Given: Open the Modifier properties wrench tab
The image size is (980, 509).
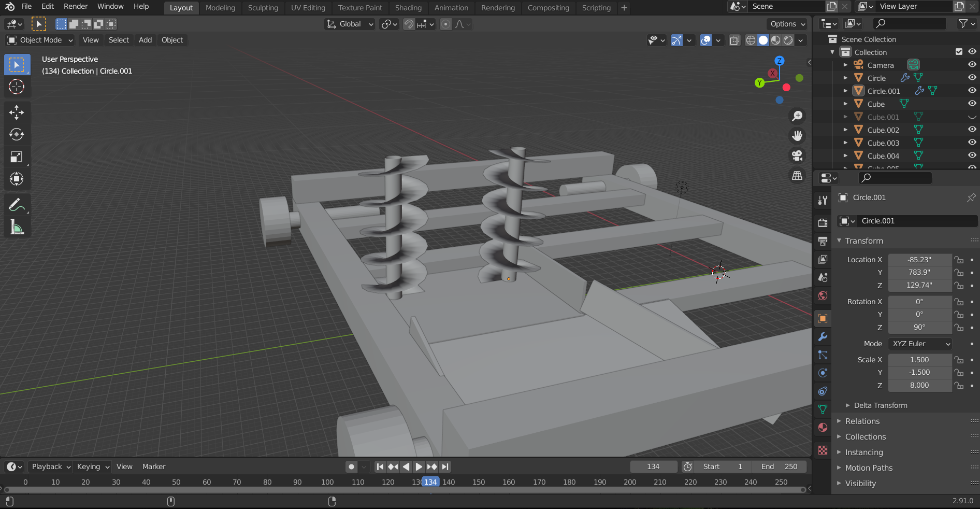Looking at the screenshot, I should pyautogui.click(x=823, y=337).
